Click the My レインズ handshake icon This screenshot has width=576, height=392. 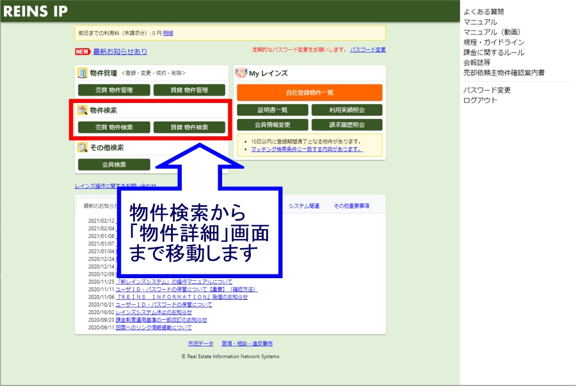tap(241, 73)
